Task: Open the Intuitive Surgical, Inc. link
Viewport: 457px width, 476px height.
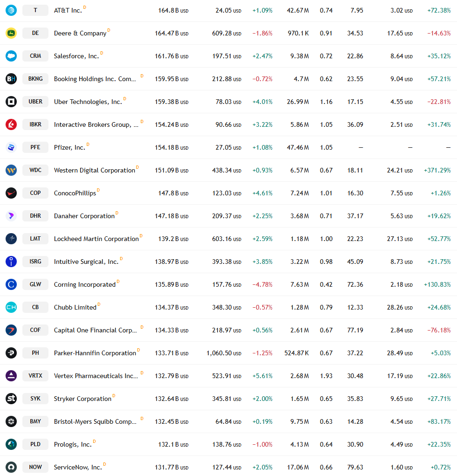Action: 86,262
